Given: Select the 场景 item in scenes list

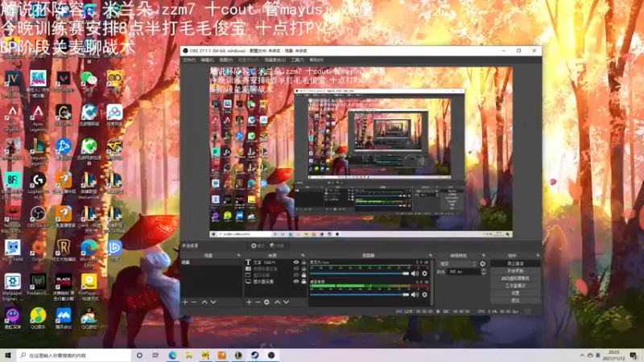Looking at the screenshot, I should coord(211,262).
